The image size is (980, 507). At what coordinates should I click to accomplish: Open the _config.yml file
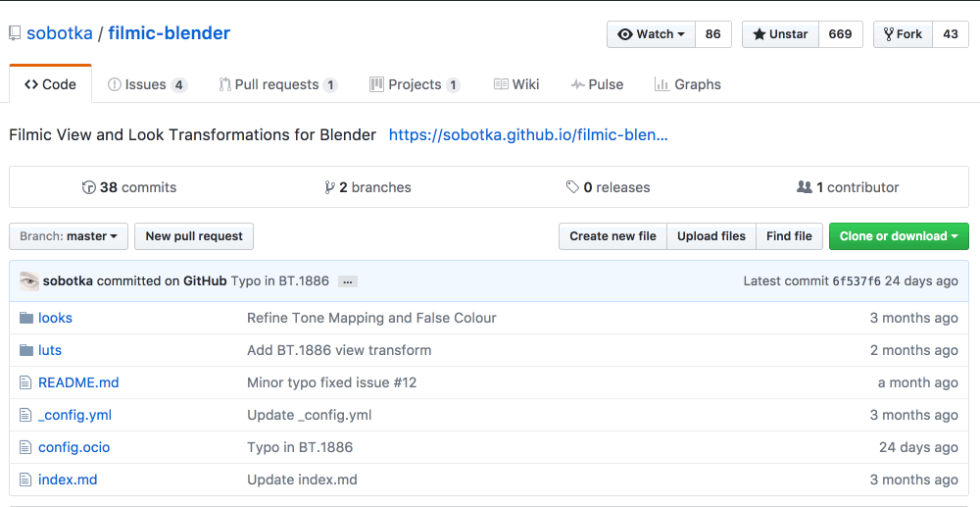75,415
